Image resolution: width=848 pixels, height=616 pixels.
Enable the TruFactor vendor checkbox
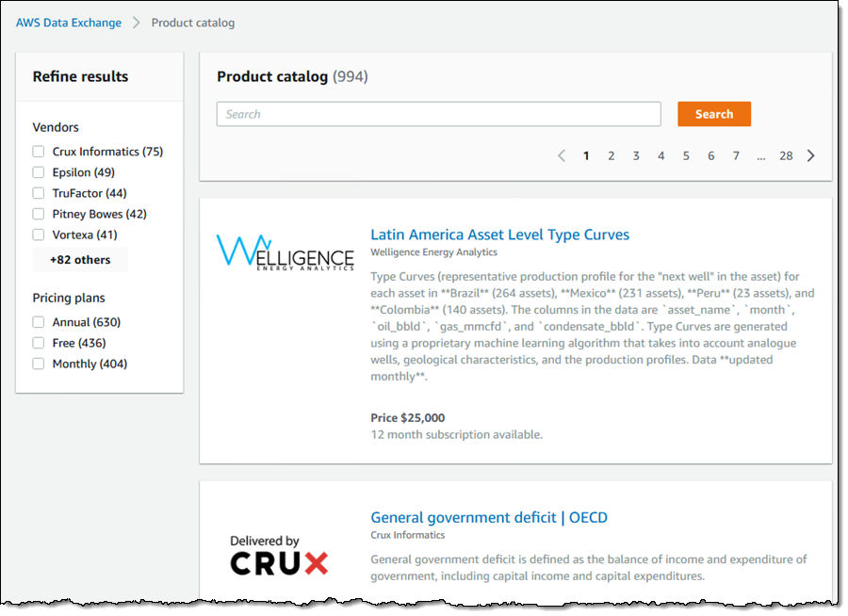[x=39, y=193]
